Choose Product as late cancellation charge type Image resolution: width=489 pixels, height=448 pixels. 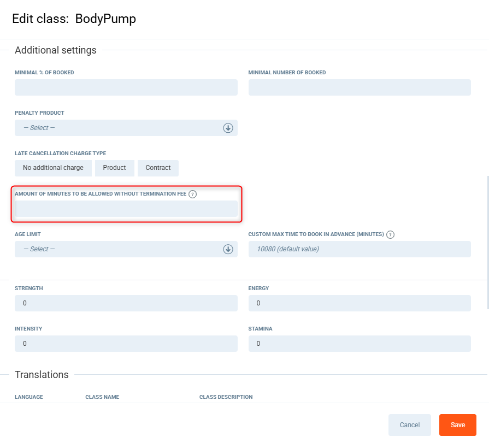pyautogui.click(x=114, y=168)
